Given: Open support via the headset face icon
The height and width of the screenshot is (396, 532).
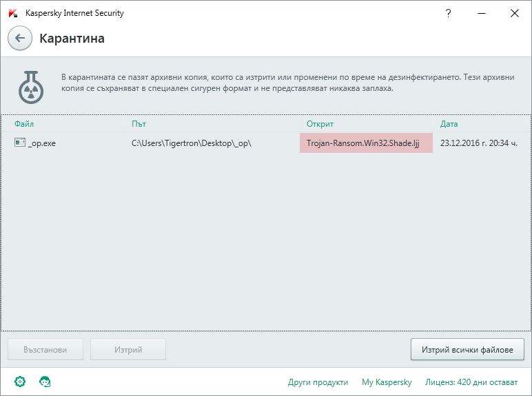Looking at the screenshot, I should [45, 382].
